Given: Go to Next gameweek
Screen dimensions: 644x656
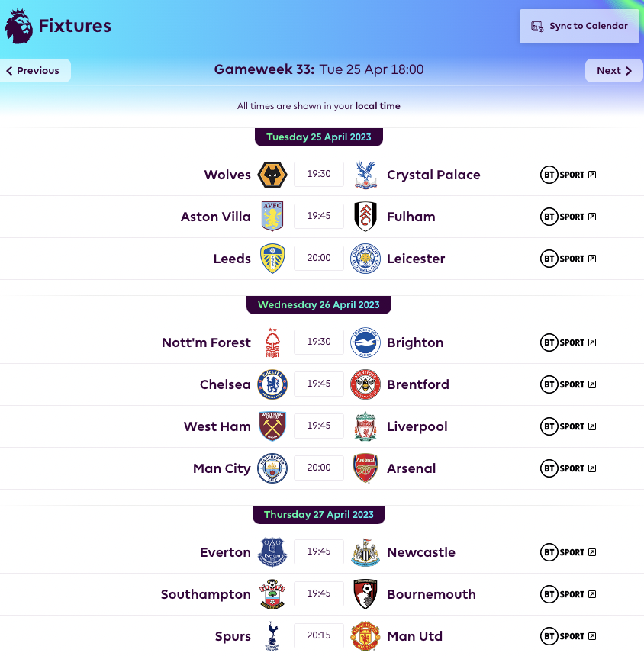Looking at the screenshot, I should (x=613, y=70).
